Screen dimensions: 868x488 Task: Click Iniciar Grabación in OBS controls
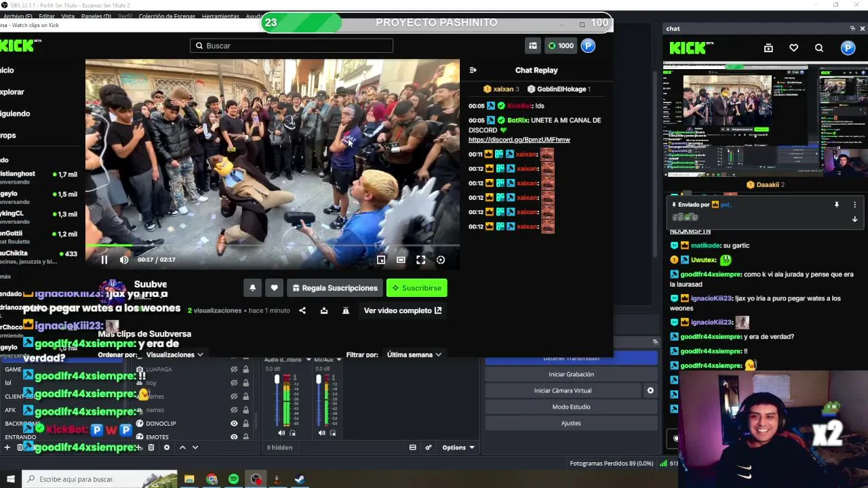[571, 374]
